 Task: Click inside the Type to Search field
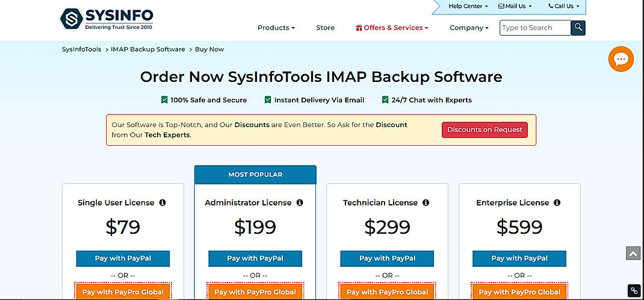(535, 28)
